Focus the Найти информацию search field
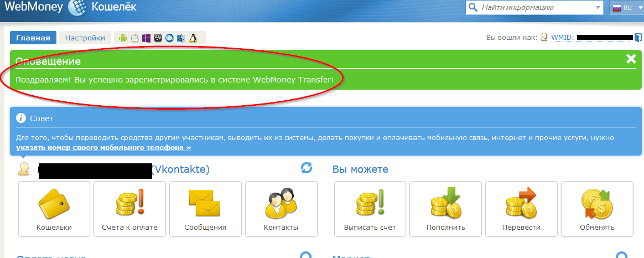 (x=536, y=7)
